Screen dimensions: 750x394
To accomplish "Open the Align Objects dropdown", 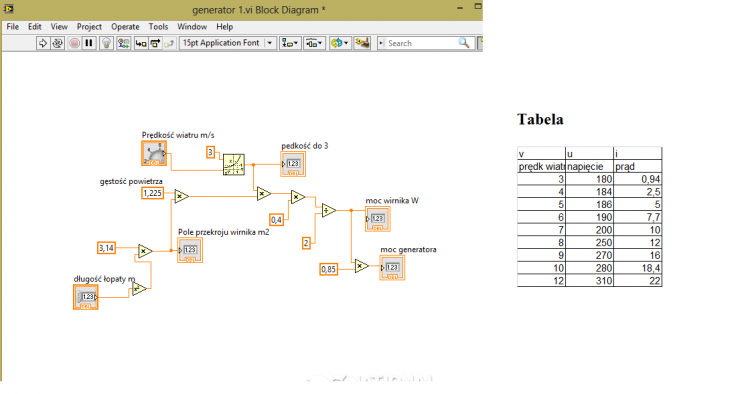I will coord(289,43).
